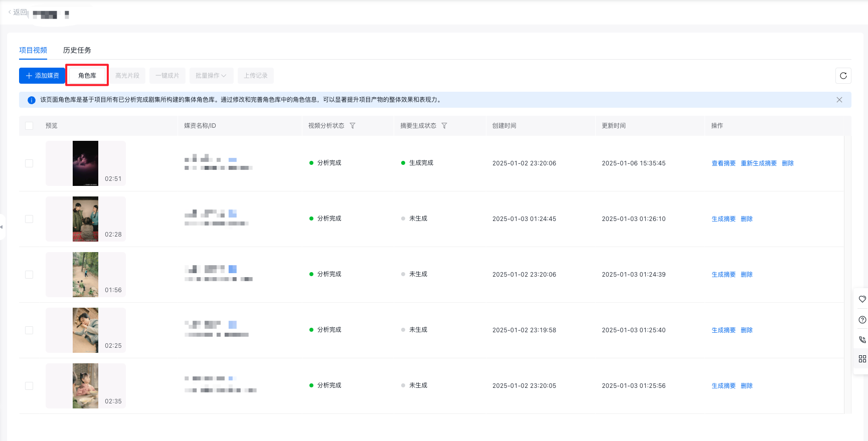Click the phone contact icon in side toolbar
868x441 pixels.
click(862, 339)
